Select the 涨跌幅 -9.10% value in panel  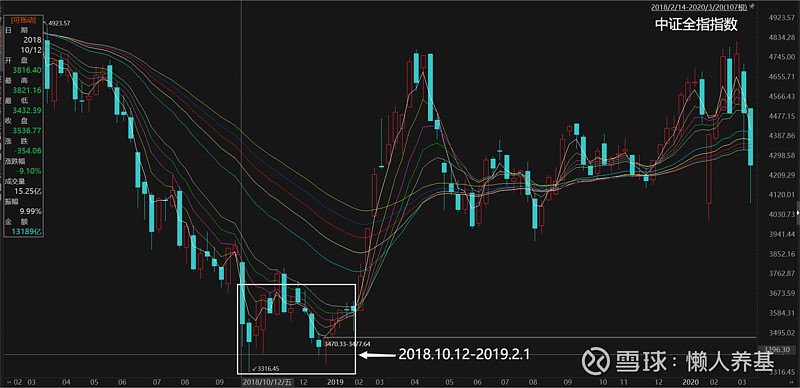(x=29, y=171)
